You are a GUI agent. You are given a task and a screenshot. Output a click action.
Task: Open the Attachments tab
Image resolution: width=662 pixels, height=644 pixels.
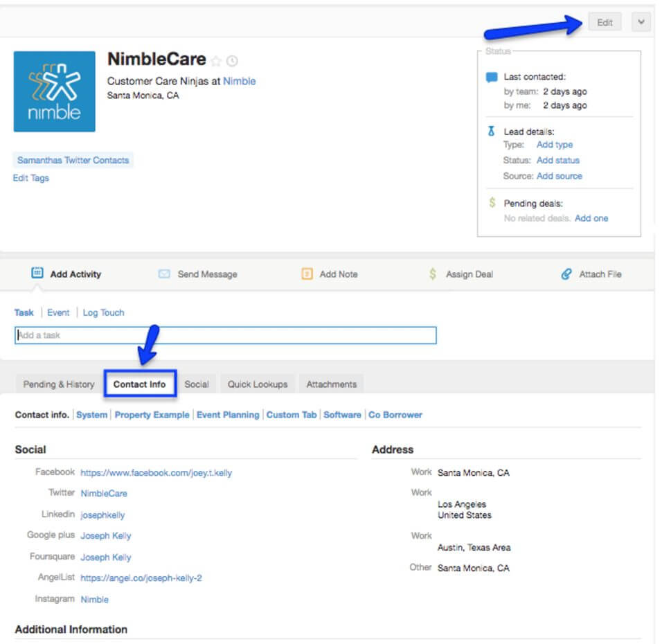tap(332, 384)
